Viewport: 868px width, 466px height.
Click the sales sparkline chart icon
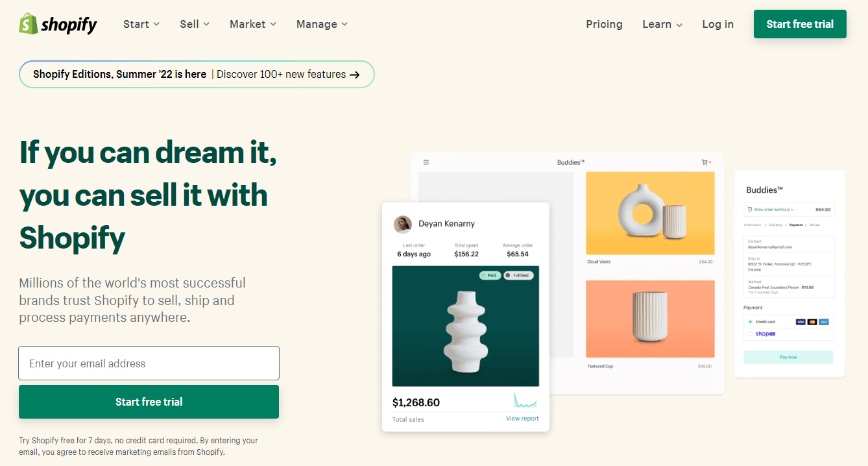(x=525, y=400)
